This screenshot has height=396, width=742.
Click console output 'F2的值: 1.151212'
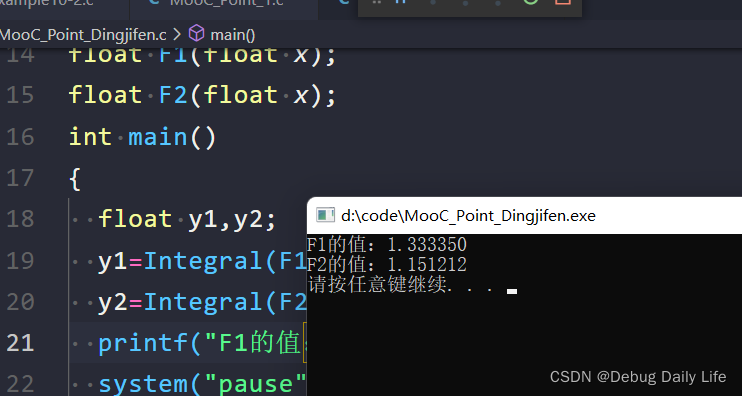[387, 264]
